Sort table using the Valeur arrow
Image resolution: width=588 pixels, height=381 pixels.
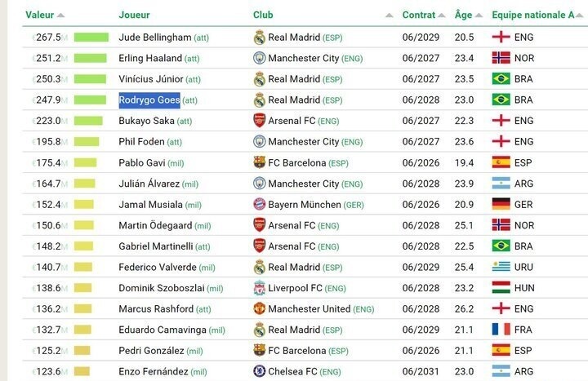(x=61, y=16)
